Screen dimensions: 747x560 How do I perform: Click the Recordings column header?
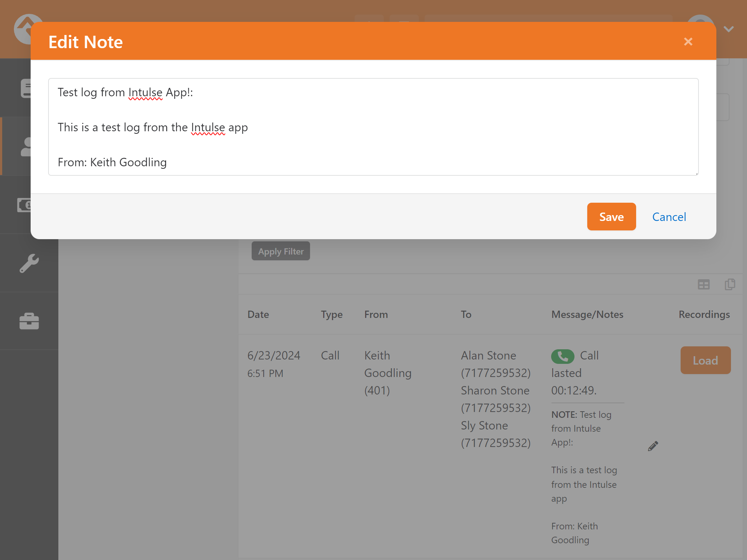[x=704, y=314]
